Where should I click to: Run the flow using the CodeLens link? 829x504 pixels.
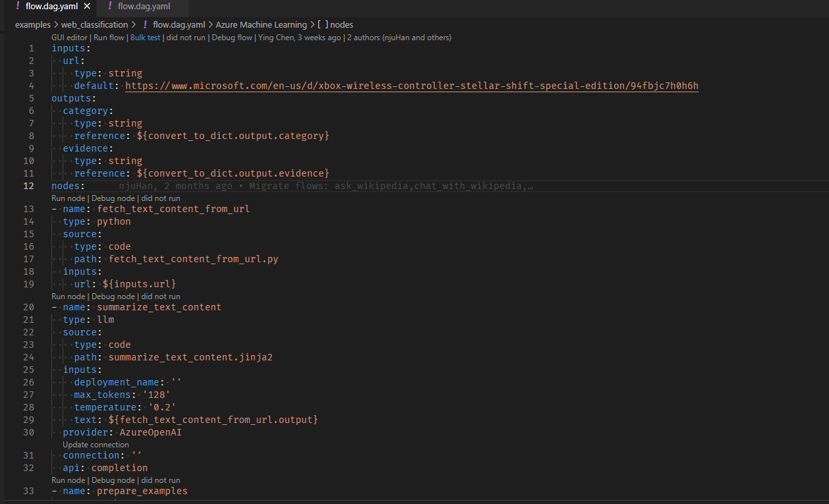[x=109, y=38]
